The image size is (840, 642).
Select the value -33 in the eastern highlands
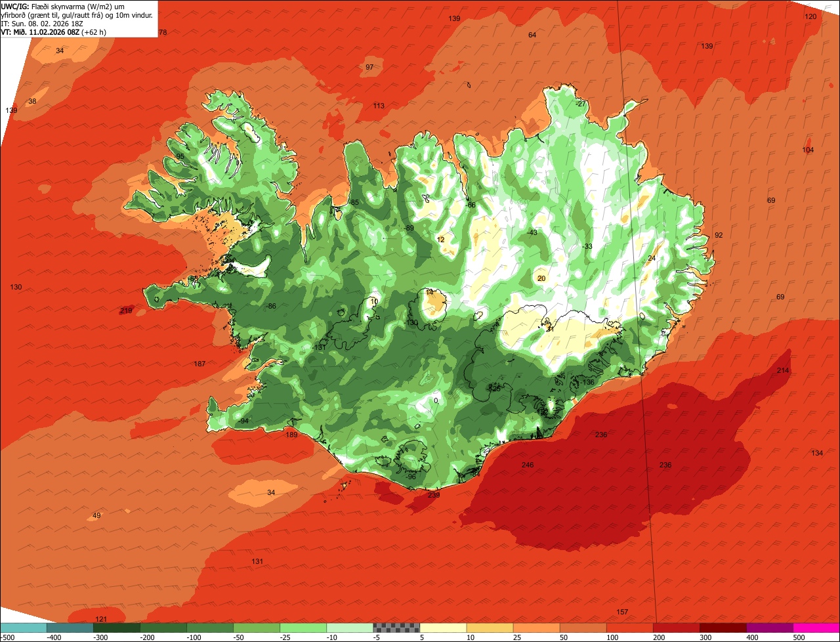(587, 246)
